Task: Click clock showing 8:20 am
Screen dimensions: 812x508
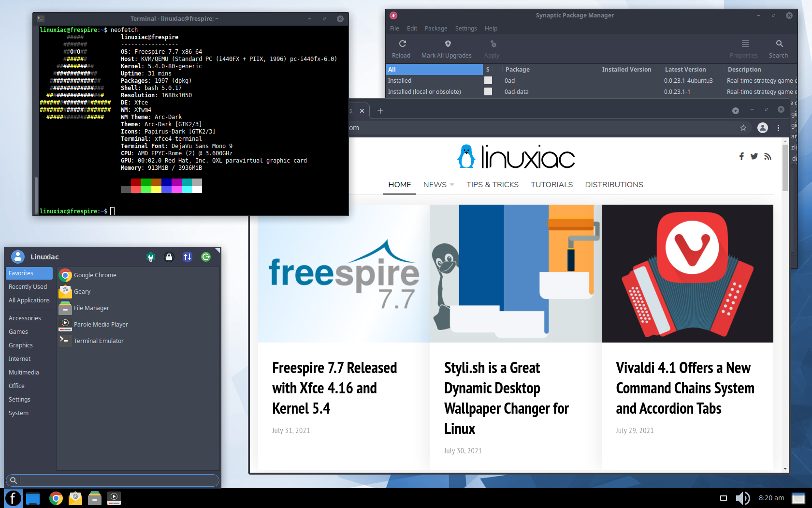Action: click(771, 498)
